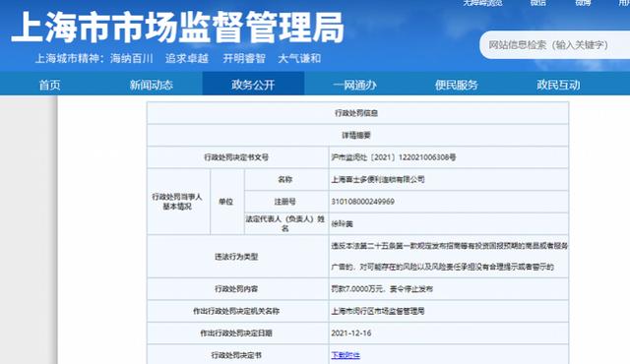Click the legal representative's name value cell
Viewport: 630px width, 364px height.
449,223
